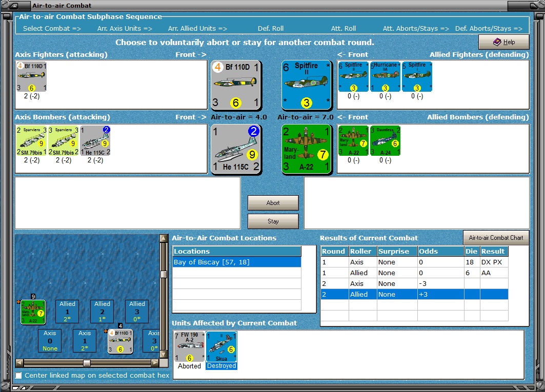Click the DX PX result cell
This screenshot has width=545, height=392.
[x=494, y=262]
